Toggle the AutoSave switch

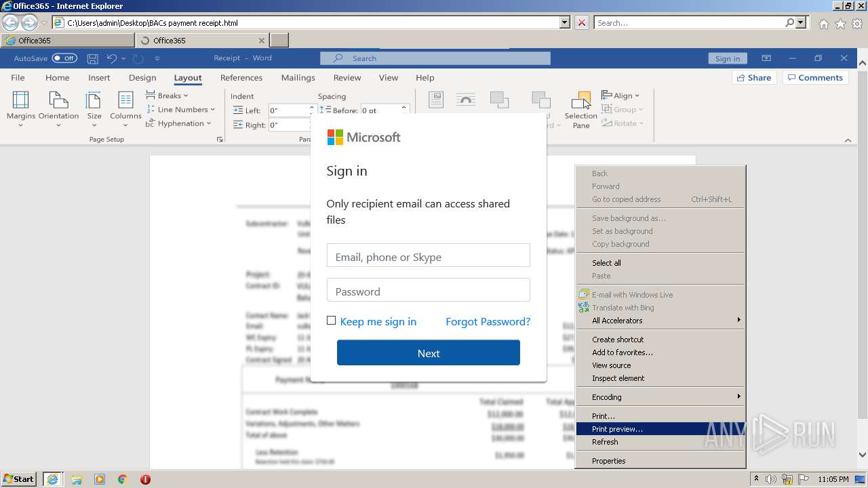(64, 58)
